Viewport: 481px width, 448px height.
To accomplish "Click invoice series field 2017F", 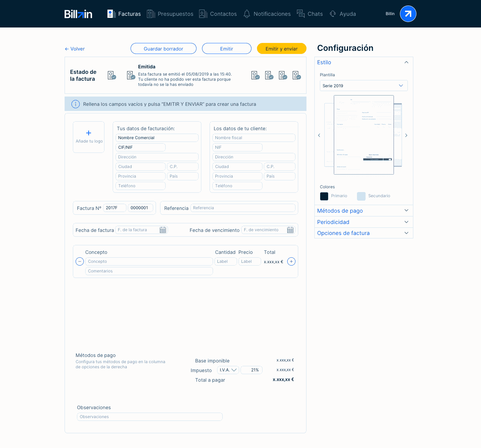I will click(115, 208).
